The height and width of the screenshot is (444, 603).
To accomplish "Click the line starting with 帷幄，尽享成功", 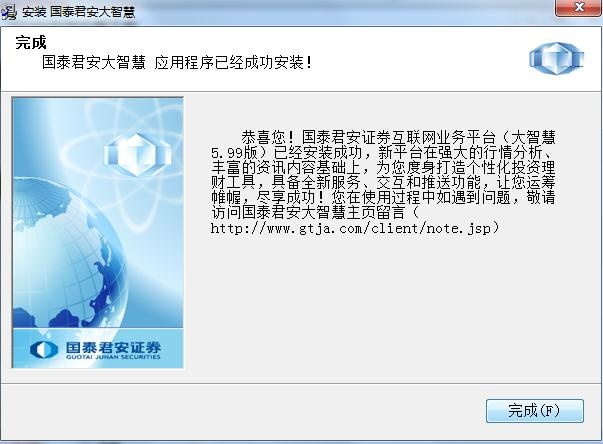I will [x=383, y=198].
